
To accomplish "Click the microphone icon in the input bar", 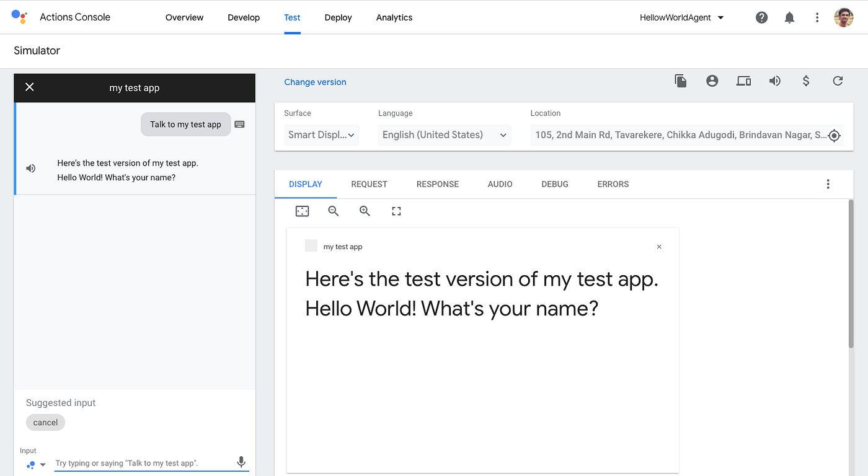I will point(241,462).
